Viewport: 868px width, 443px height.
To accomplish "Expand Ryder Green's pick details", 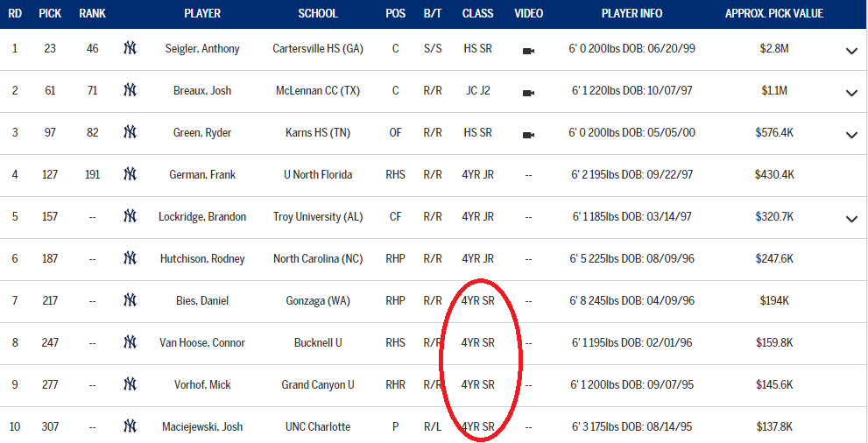I will coord(851,135).
